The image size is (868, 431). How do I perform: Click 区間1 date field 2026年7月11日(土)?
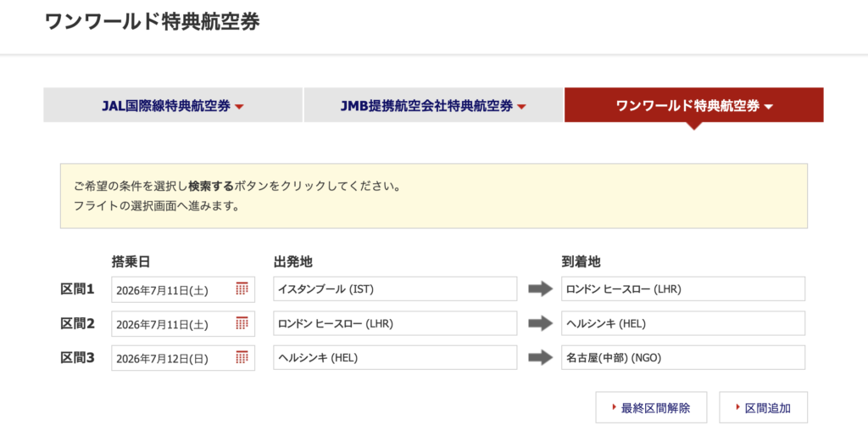click(170, 290)
